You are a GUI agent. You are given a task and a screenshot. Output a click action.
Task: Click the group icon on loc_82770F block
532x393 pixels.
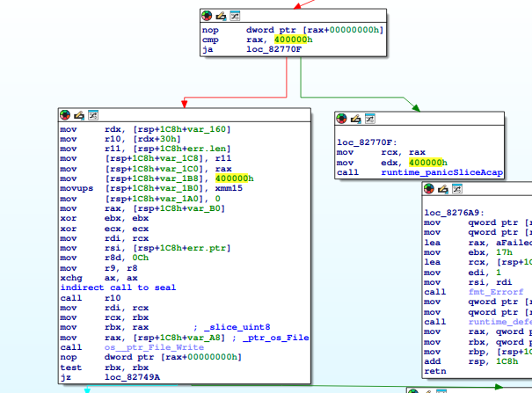369,117
